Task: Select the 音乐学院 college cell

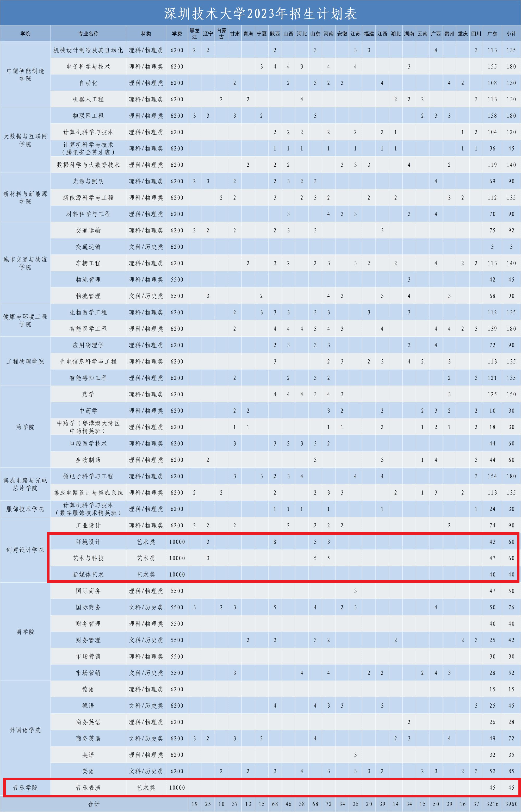Action: [x=25, y=788]
